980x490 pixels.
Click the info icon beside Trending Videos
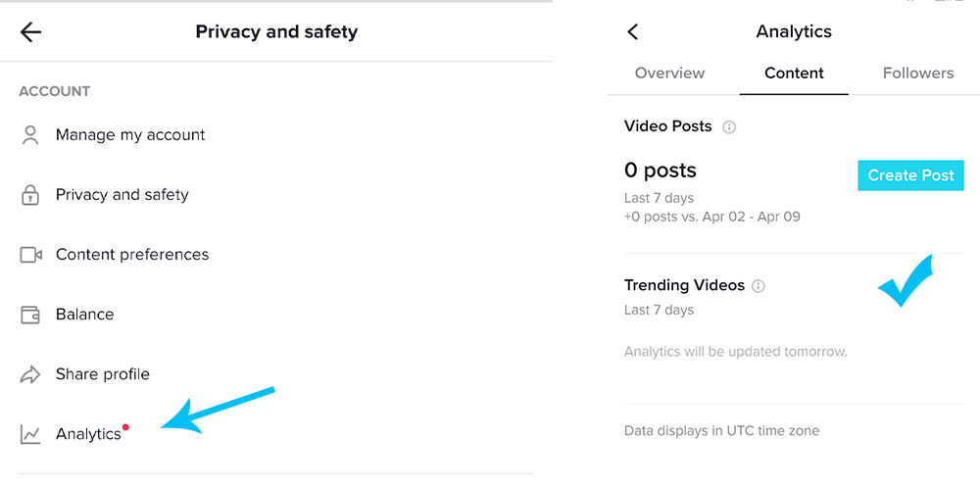click(759, 286)
